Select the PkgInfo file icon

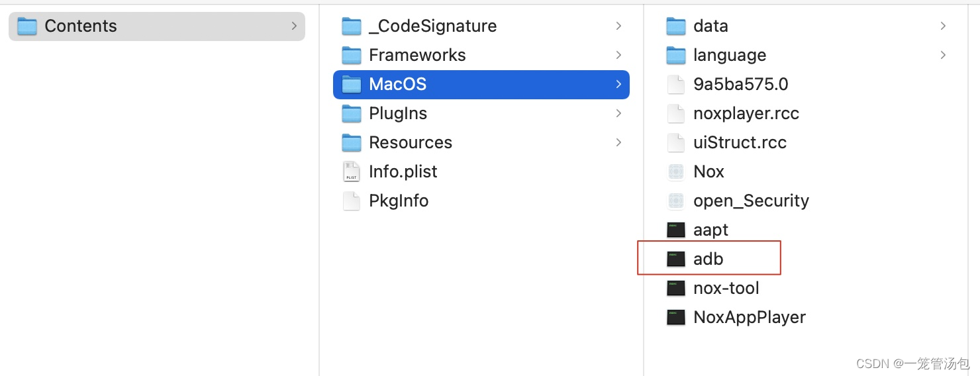pyautogui.click(x=351, y=201)
